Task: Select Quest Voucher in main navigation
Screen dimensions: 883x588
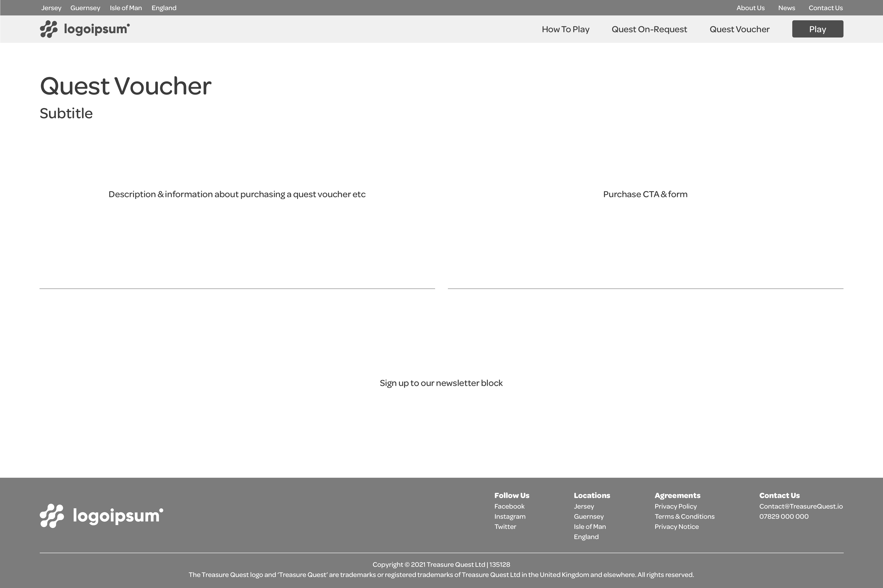Action: tap(739, 29)
